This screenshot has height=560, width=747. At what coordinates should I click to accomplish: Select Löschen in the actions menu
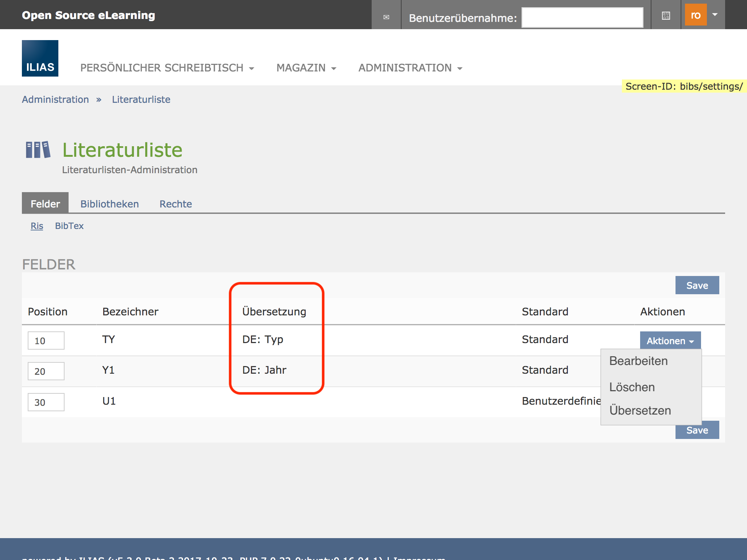pos(632,387)
